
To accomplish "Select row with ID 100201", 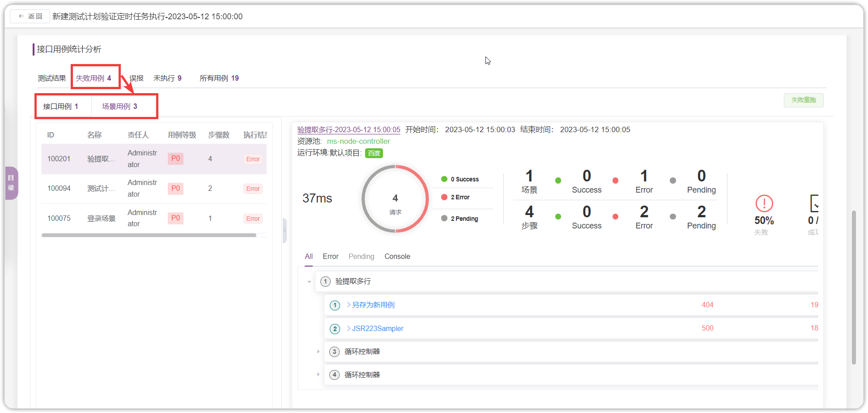I will pos(154,159).
